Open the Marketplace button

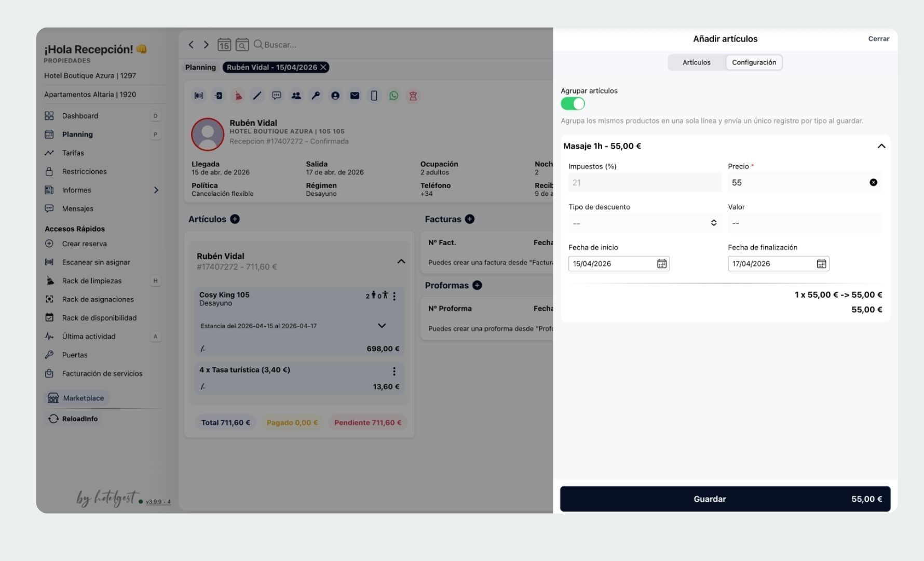coord(76,398)
